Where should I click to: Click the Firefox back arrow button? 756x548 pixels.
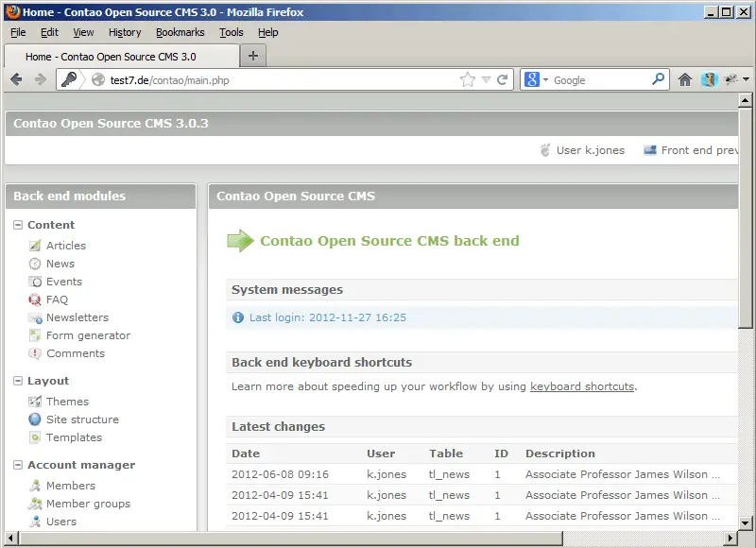click(x=16, y=79)
